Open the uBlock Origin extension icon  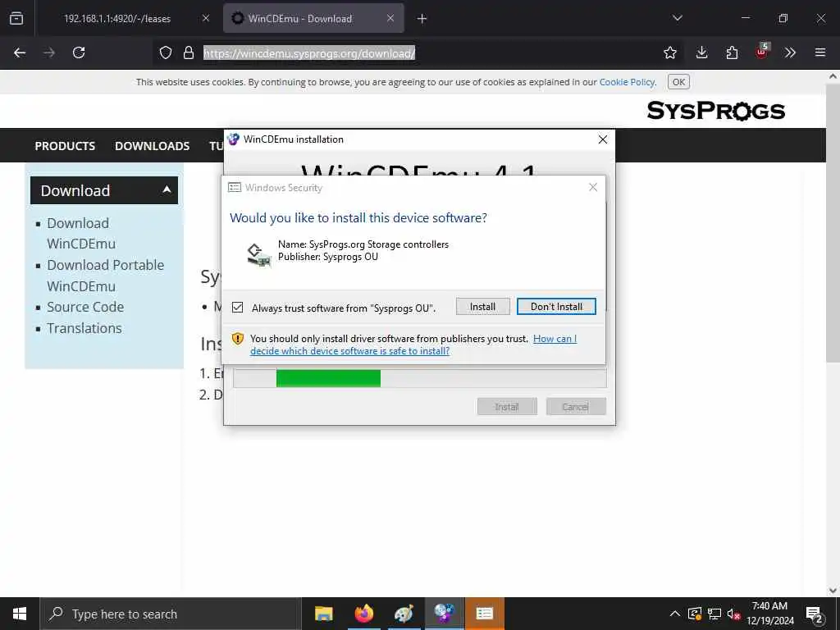[x=761, y=52]
